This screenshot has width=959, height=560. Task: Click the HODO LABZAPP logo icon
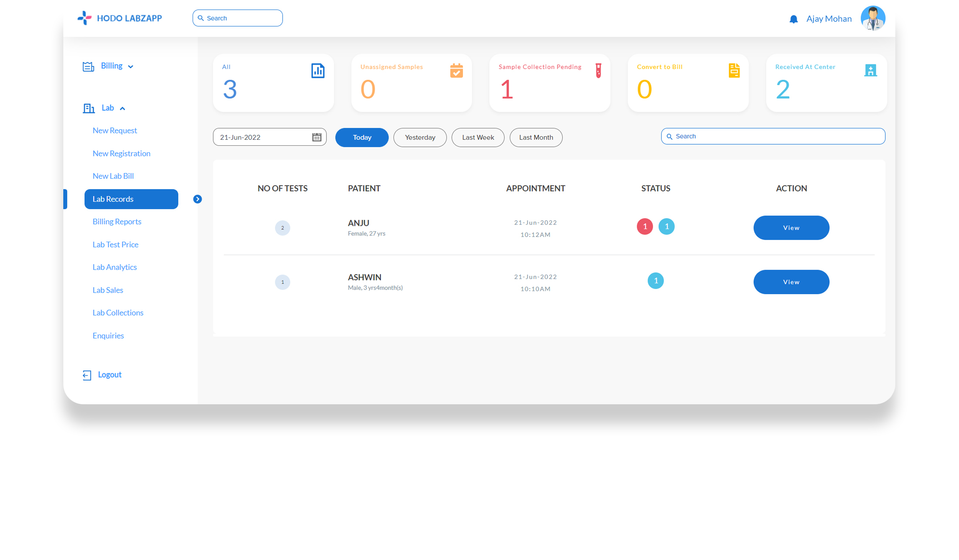[x=84, y=18]
